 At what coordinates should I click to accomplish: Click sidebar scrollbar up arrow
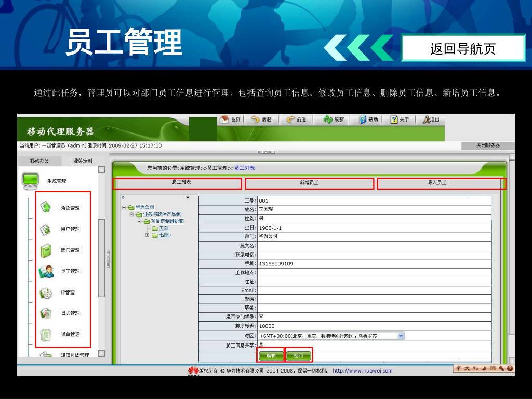click(101, 170)
